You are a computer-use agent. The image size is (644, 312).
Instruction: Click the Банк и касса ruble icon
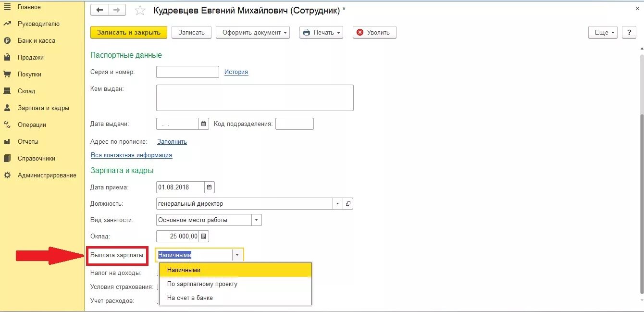[x=7, y=40]
